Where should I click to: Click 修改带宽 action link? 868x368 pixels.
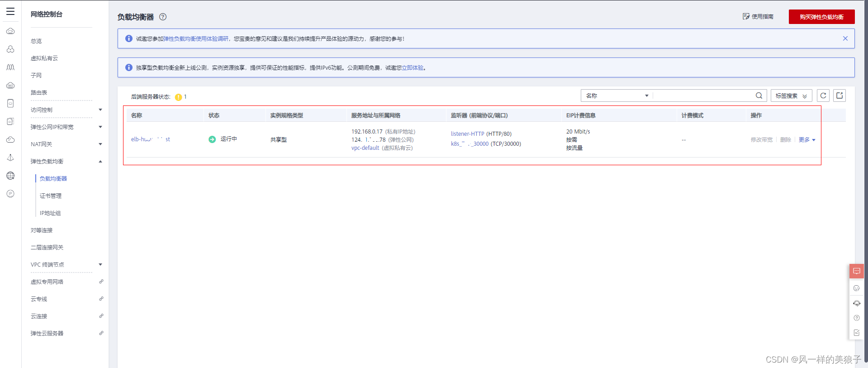[762, 140]
